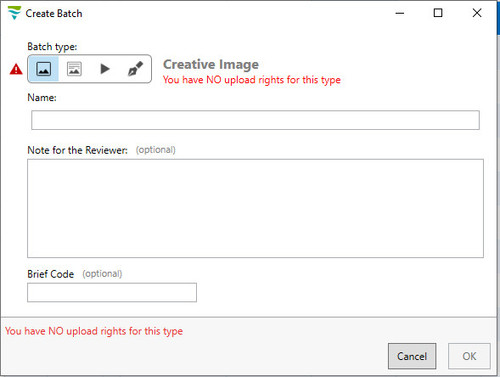Click the red no upload rights message under heading
The image size is (500, 377).
point(252,80)
